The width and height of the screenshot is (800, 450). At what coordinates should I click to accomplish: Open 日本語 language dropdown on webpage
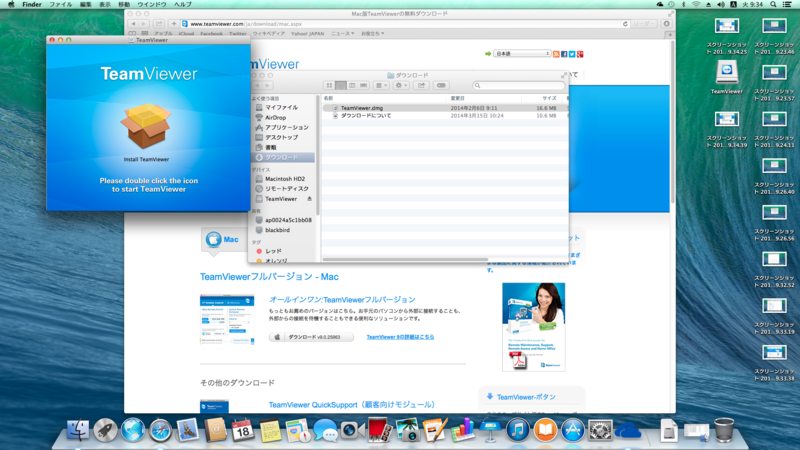522,54
